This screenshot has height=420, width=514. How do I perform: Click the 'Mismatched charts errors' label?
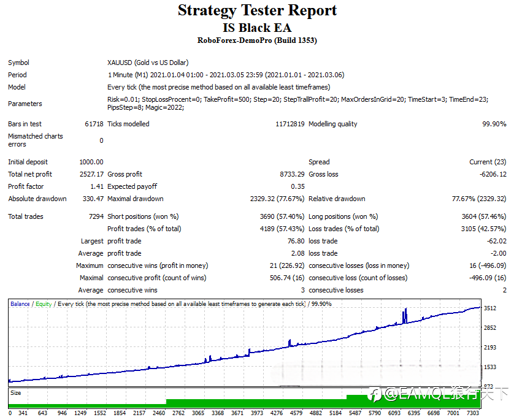pos(36,140)
